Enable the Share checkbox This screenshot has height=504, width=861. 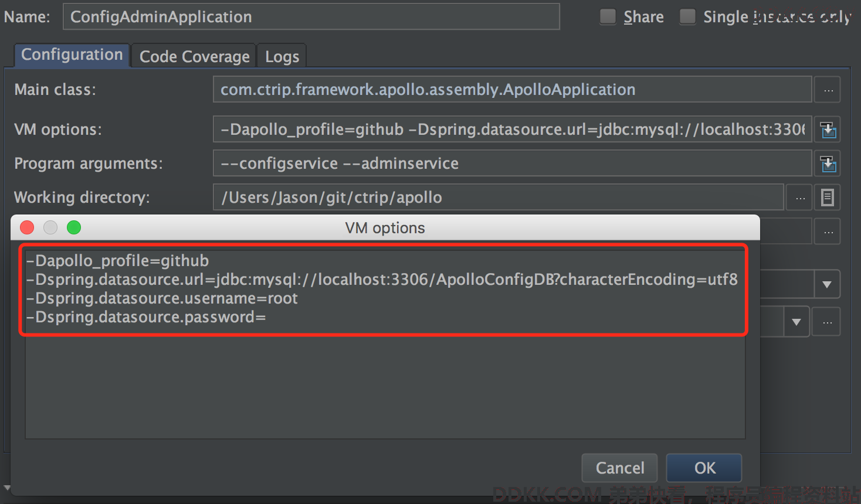pos(608,16)
